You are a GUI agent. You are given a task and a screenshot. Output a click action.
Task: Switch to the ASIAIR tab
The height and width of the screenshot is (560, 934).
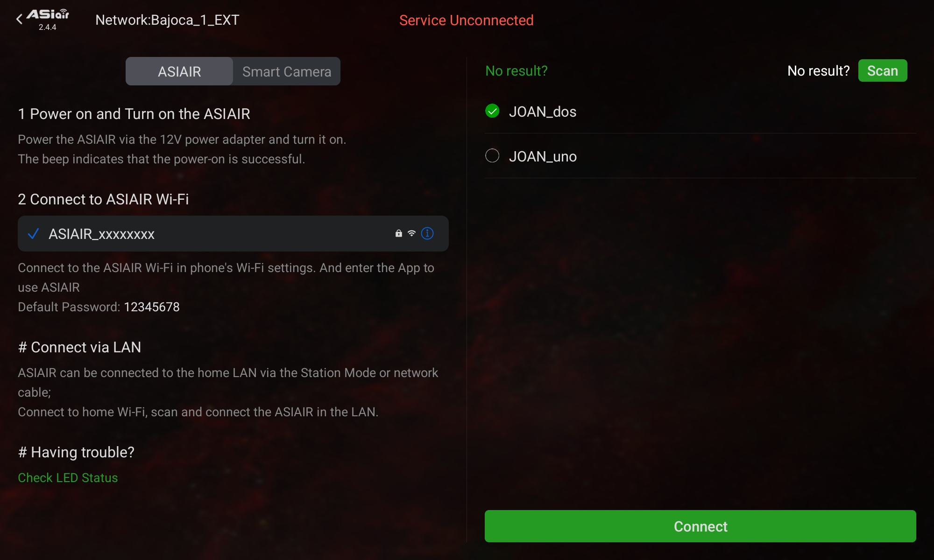179,71
